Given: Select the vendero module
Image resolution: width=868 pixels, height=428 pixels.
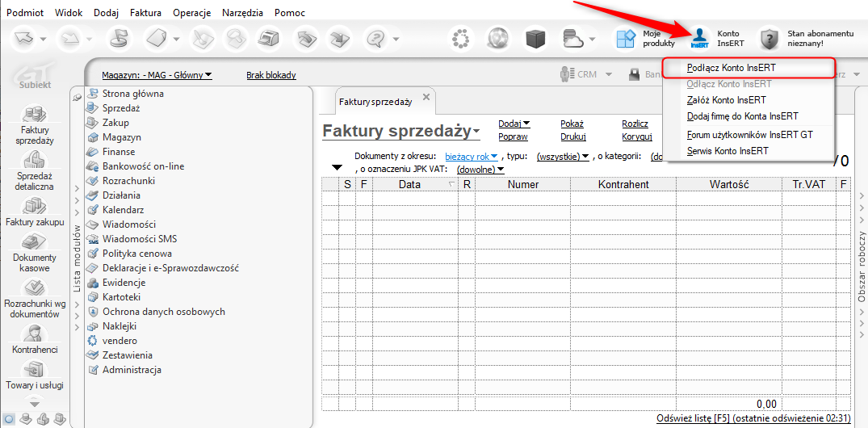Looking at the screenshot, I should [x=120, y=341].
